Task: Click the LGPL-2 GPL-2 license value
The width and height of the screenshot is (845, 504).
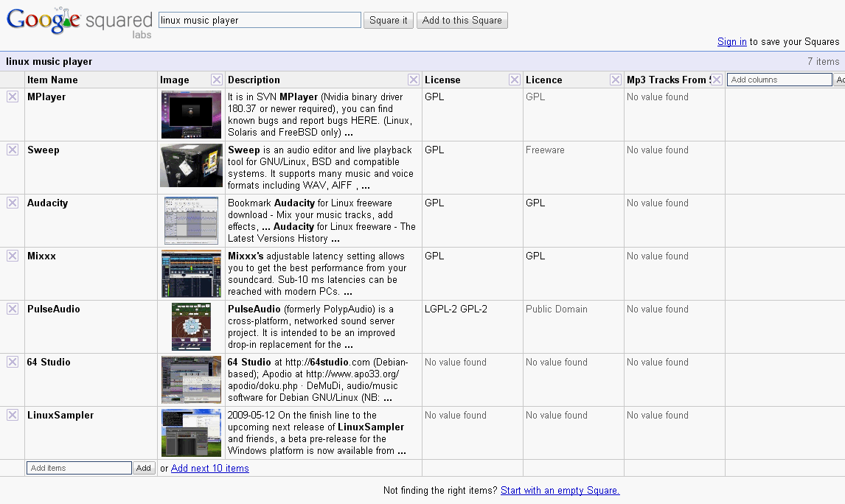Action: (x=456, y=309)
